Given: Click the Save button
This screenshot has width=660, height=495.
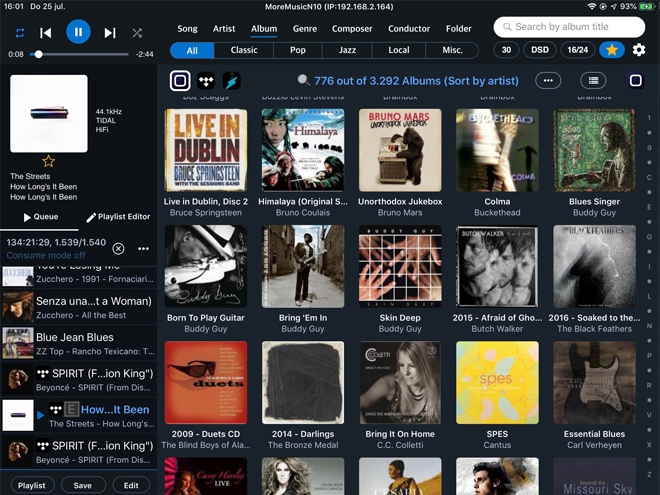Looking at the screenshot, I should 82,485.
